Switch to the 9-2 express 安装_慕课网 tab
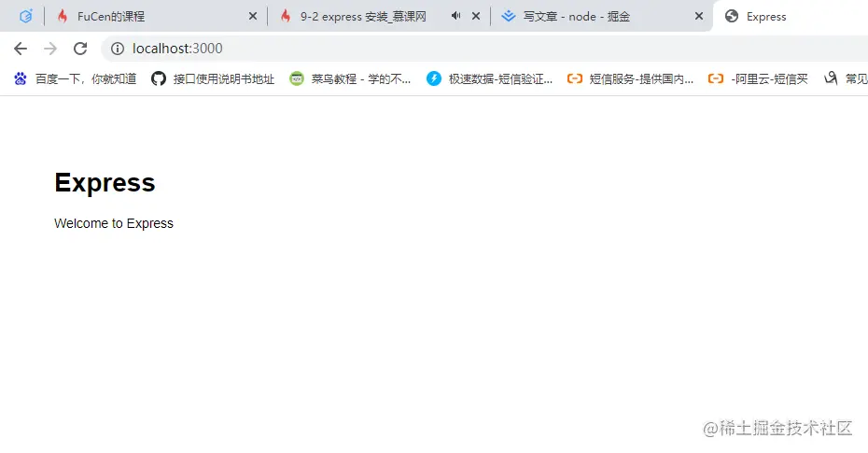Image resolution: width=868 pixels, height=453 pixels. (378, 16)
